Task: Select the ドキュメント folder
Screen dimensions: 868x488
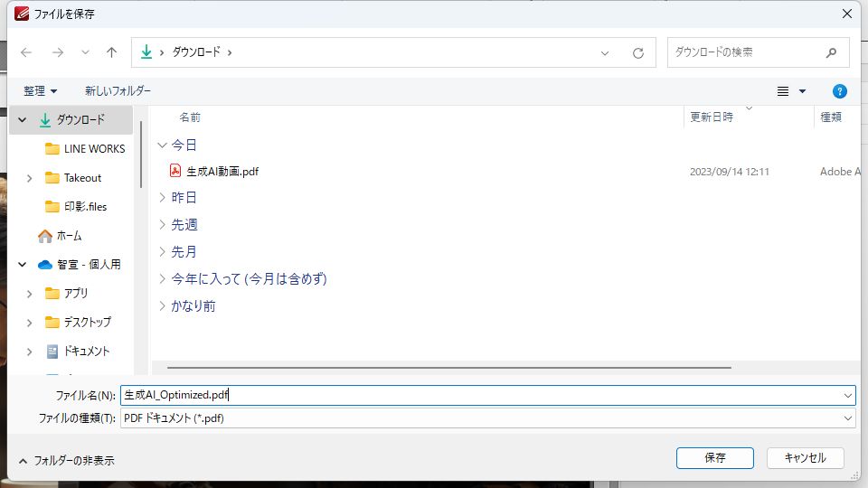Action: pyautogui.click(x=87, y=351)
